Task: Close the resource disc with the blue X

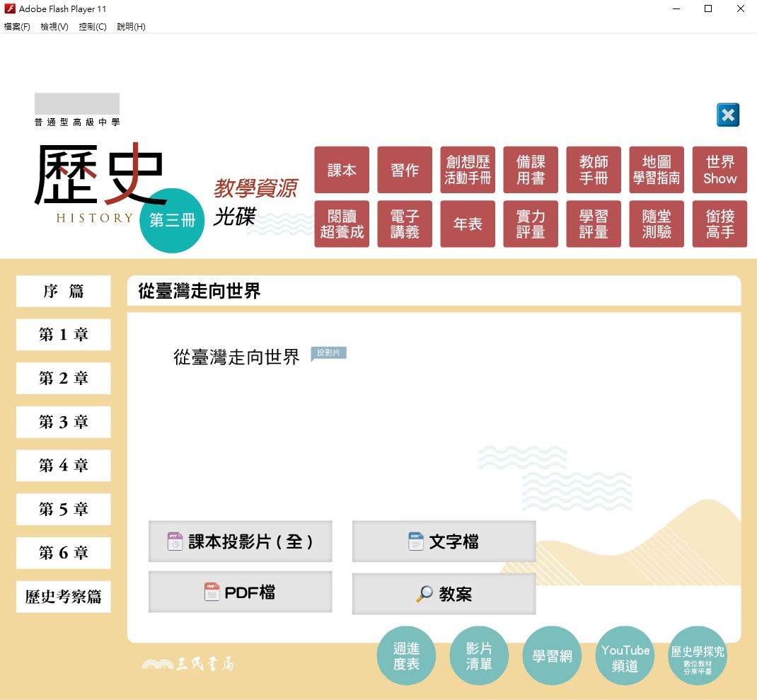Action: [x=728, y=115]
